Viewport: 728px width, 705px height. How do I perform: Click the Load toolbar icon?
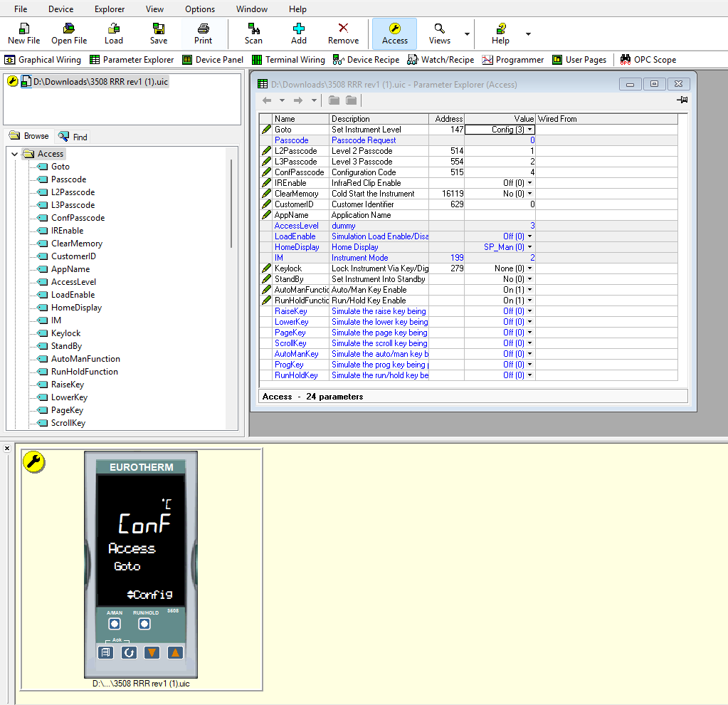tap(114, 33)
